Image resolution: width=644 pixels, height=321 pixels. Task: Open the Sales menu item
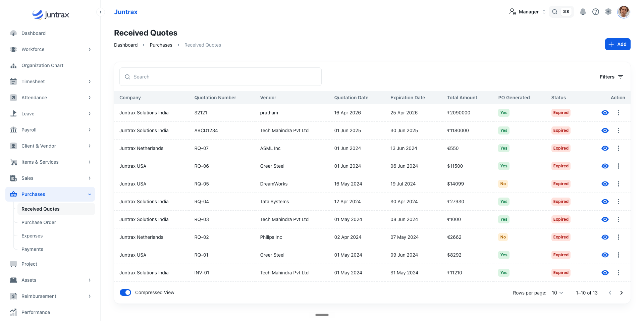click(x=50, y=178)
